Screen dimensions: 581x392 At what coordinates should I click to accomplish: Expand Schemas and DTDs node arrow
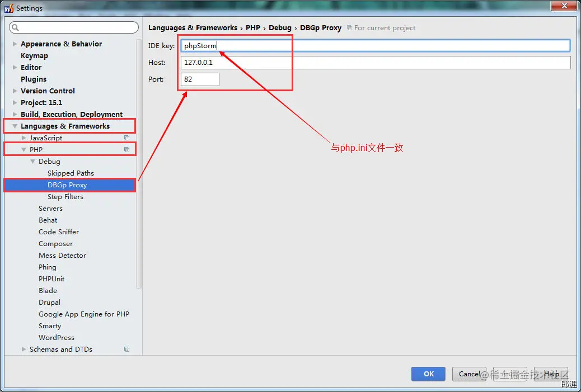click(x=24, y=349)
